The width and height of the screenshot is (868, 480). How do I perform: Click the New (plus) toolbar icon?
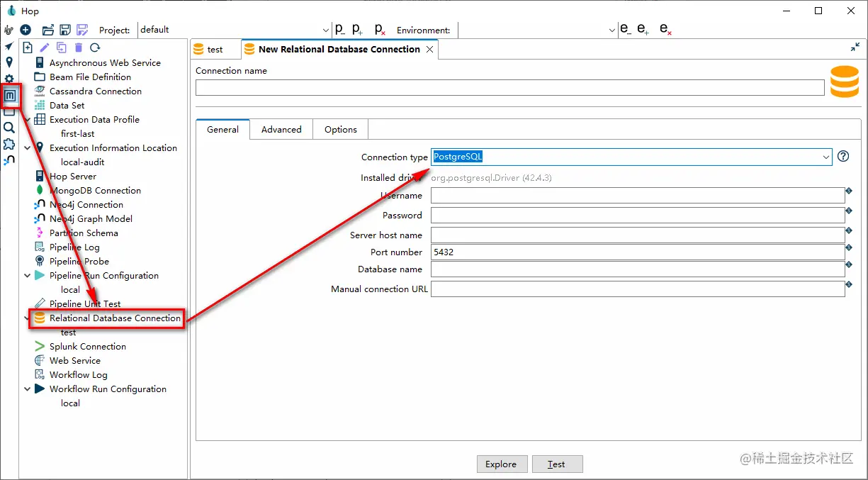26,30
